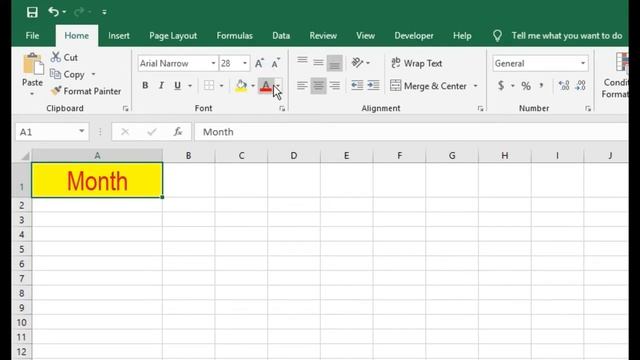This screenshot has width=640, height=360.
Task: Apply red Font Color button
Action: (x=266, y=86)
